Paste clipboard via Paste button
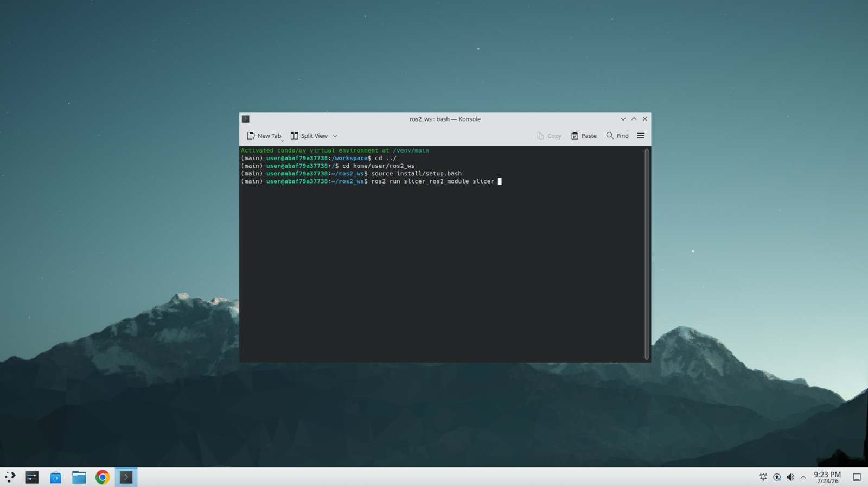The width and height of the screenshot is (868, 487). click(x=584, y=136)
